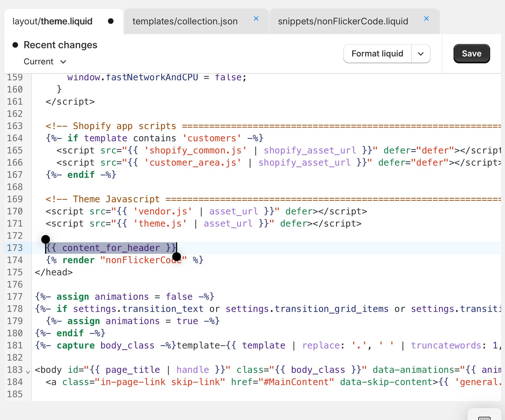The height and width of the screenshot is (420, 505).
Task: Click the keyboard icon at bottom right
Action: point(484,418)
